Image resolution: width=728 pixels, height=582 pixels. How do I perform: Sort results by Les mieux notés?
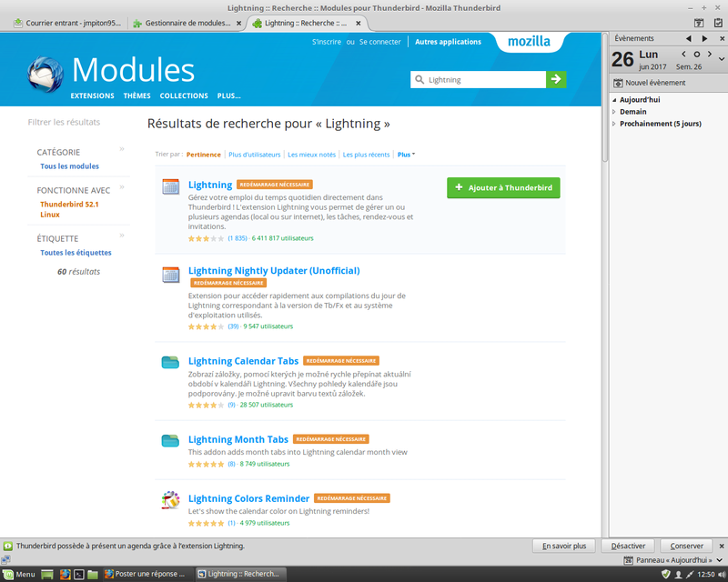[x=311, y=155]
